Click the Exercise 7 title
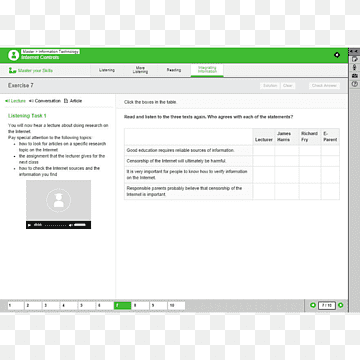 21,86
